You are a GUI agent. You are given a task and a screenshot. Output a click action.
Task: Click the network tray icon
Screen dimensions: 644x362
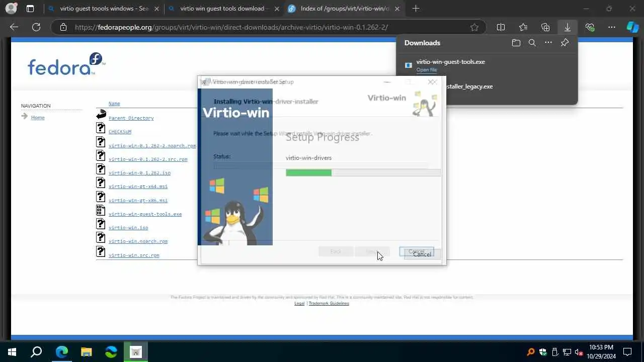click(567, 352)
